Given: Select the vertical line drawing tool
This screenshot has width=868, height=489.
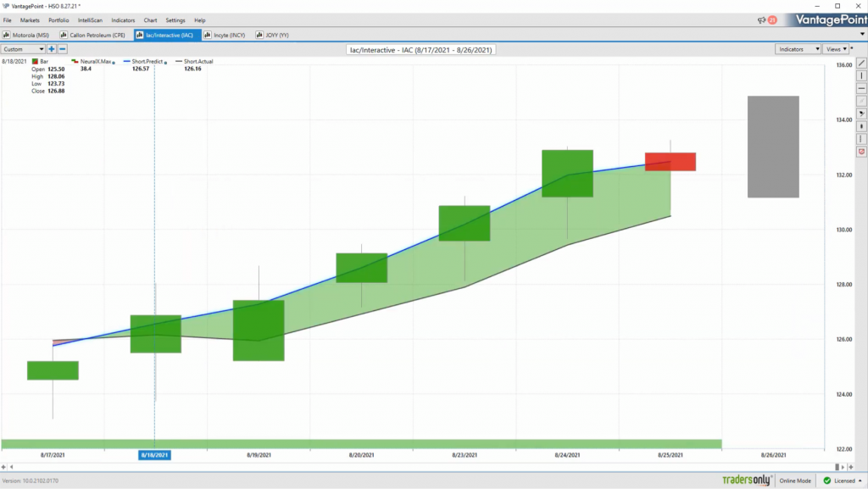Looking at the screenshot, I should 861,75.
